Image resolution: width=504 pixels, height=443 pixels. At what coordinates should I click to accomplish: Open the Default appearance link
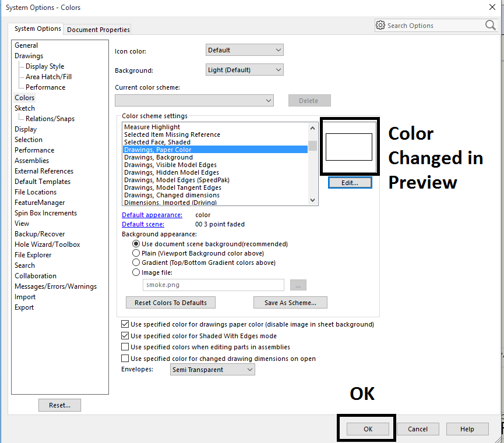click(x=151, y=215)
